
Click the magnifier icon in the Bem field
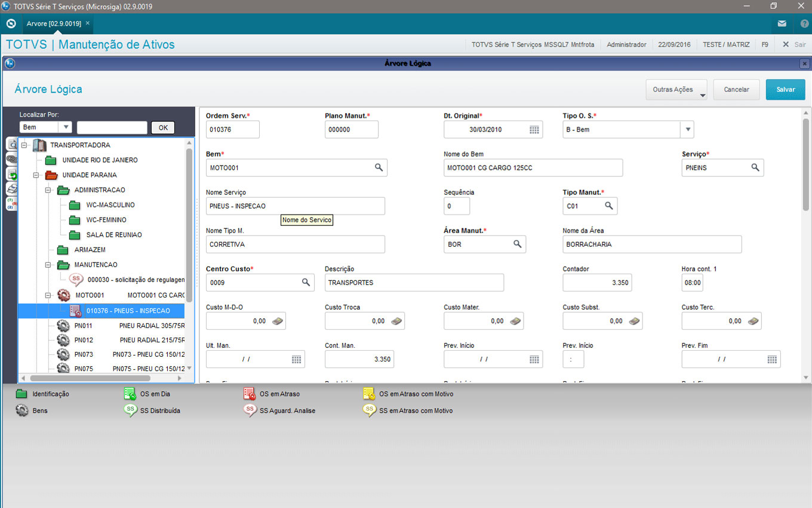[x=379, y=168]
